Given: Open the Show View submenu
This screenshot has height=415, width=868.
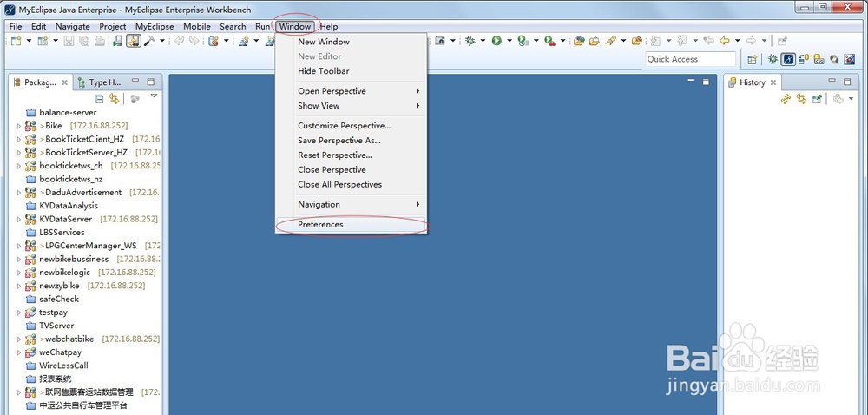Looking at the screenshot, I should coord(351,106).
